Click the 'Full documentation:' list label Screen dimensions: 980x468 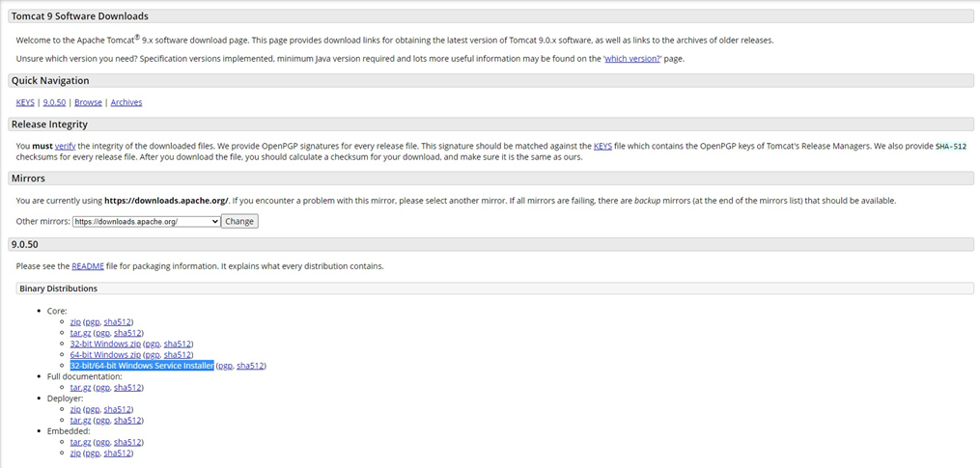click(84, 376)
